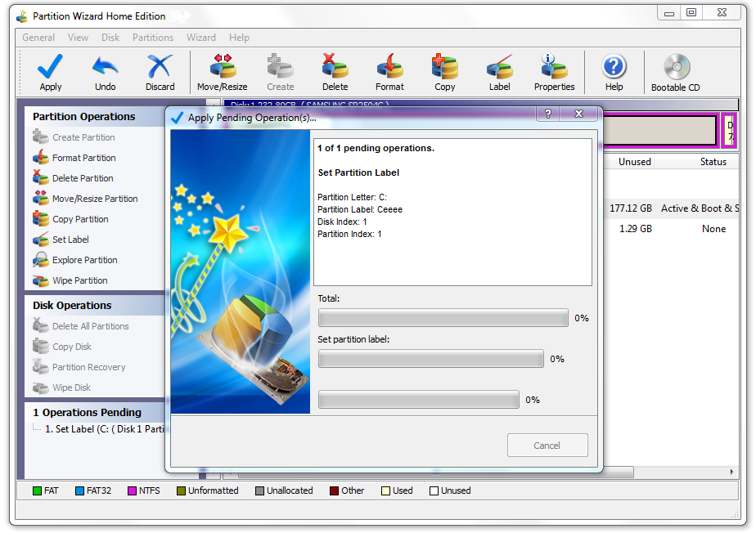This screenshot has width=756, height=533.
Task: Click the Partition Label: Ceeee text
Action: [x=360, y=209]
